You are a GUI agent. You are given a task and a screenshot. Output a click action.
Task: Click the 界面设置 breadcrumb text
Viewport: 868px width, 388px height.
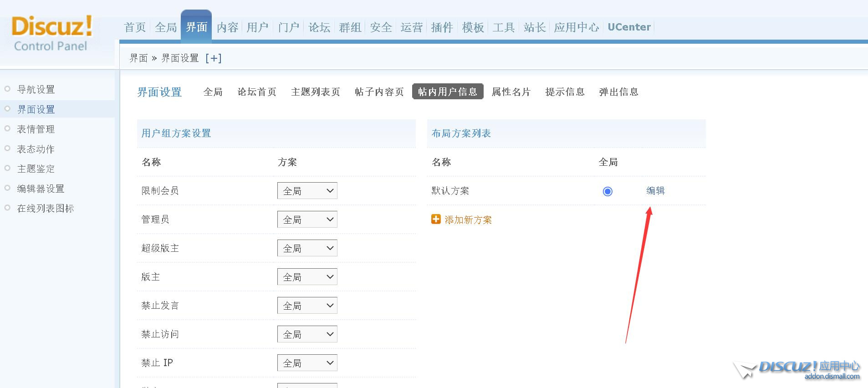pos(180,58)
